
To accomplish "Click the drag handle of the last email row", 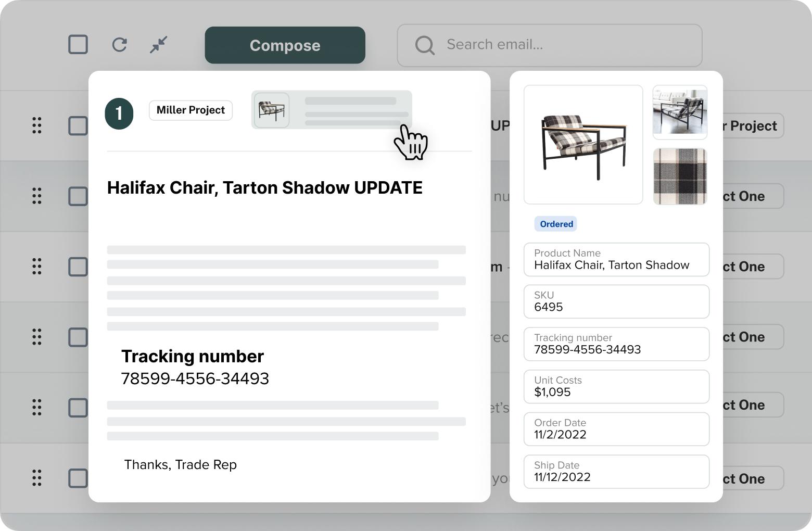I will (x=37, y=478).
